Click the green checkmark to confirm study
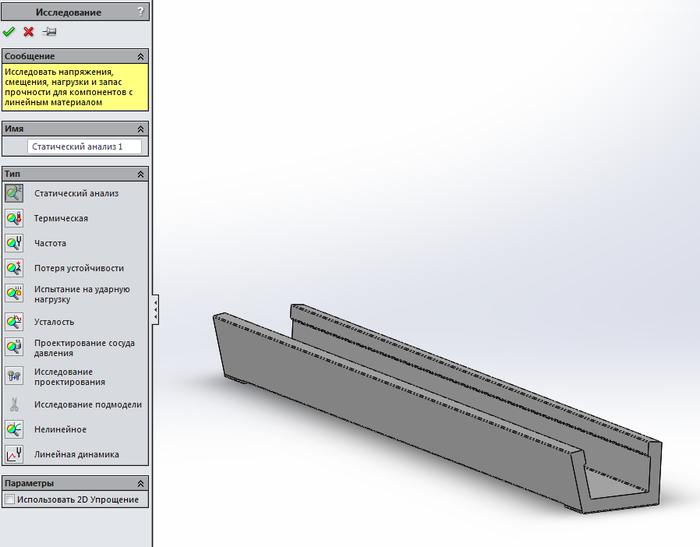 [x=9, y=32]
